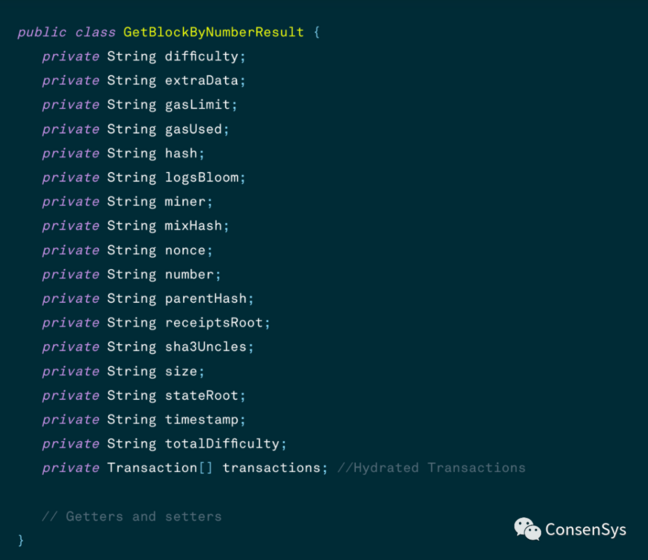Click the miner field name
Viewport: 648px width, 560px height.
coord(185,202)
